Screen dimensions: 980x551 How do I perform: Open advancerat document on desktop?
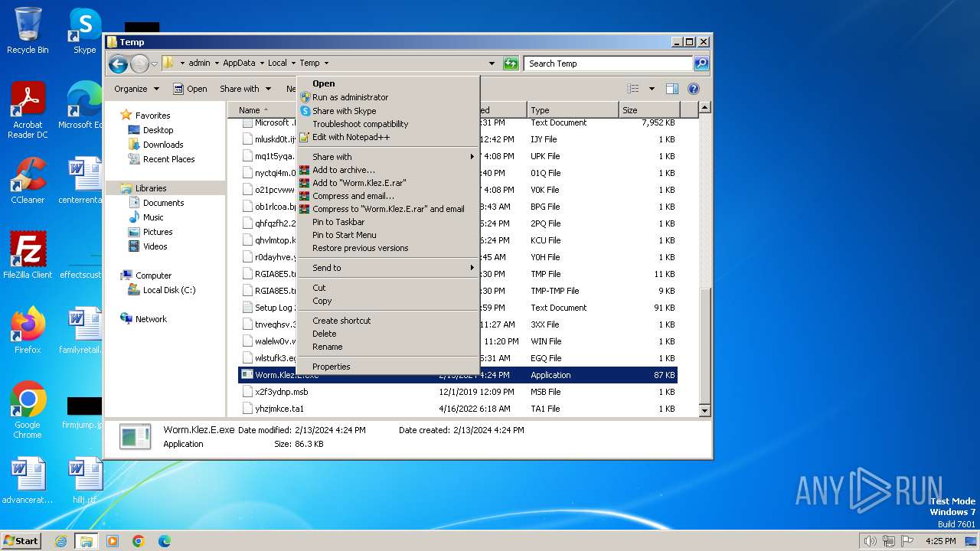point(28,481)
